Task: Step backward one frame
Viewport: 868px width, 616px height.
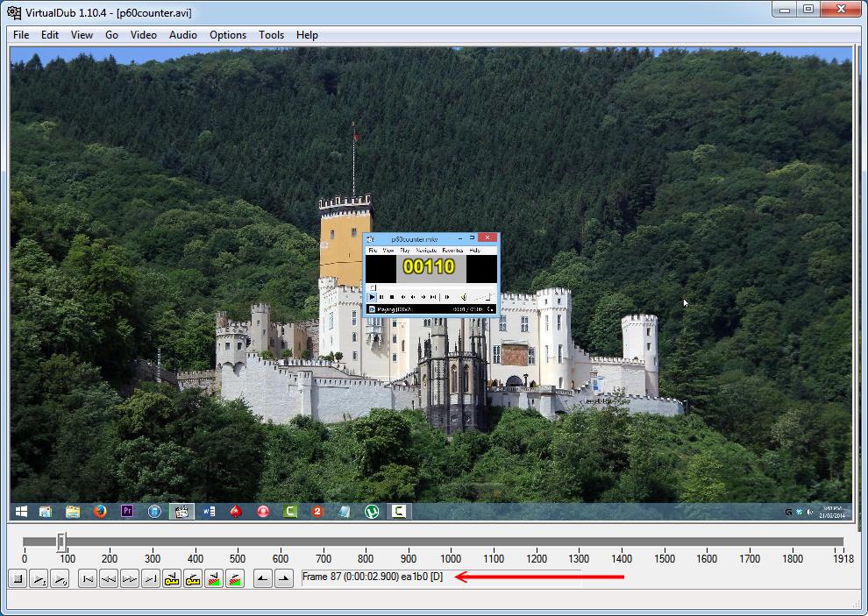Action: [x=109, y=579]
